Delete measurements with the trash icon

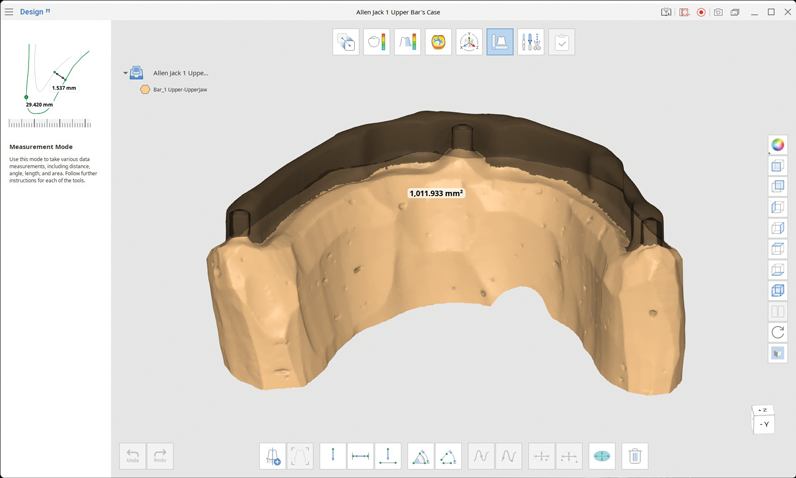point(634,456)
